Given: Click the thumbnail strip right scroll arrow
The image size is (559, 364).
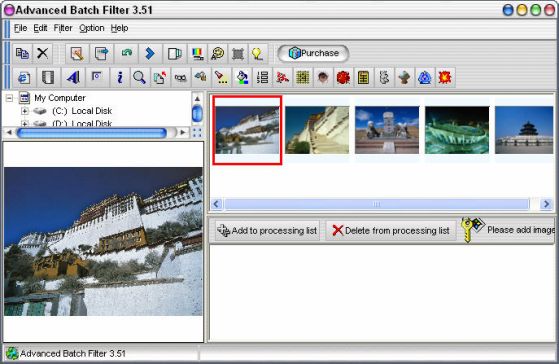Looking at the screenshot, I should 546,204.
